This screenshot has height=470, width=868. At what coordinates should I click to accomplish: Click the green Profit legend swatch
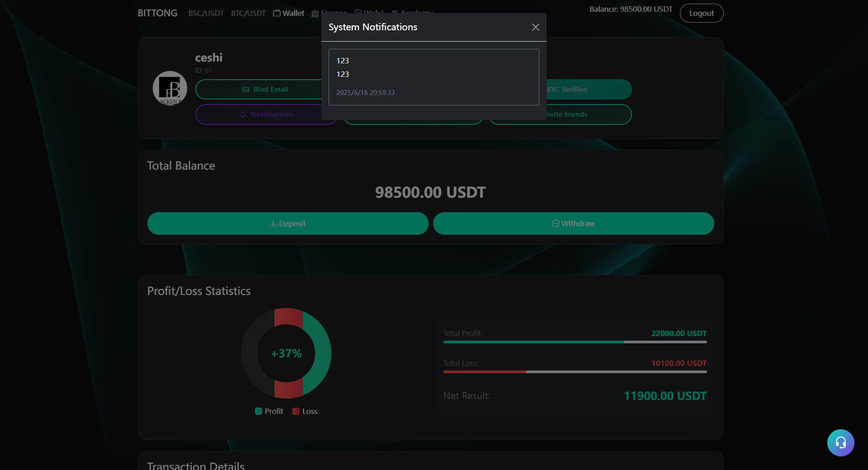point(259,411)
